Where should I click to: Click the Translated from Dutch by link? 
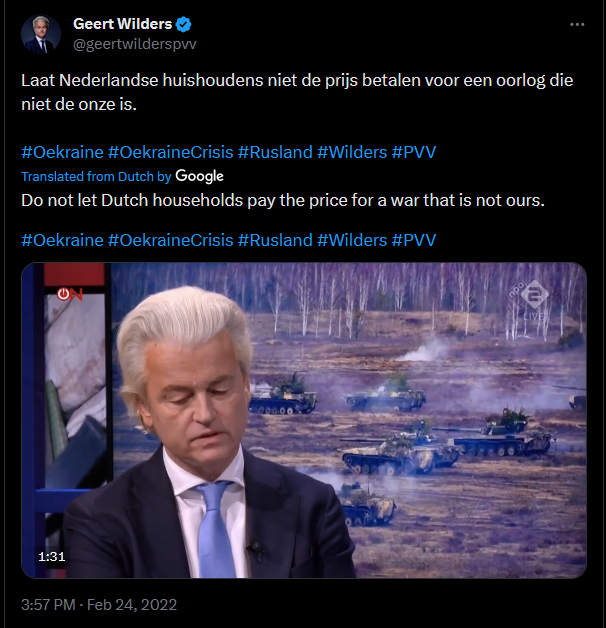tap(96, 177)
